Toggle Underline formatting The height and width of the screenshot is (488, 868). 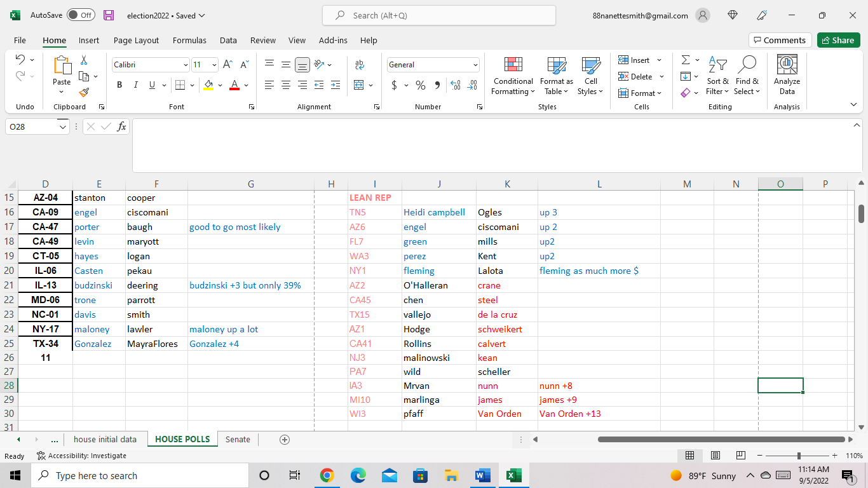click(152, 85)
